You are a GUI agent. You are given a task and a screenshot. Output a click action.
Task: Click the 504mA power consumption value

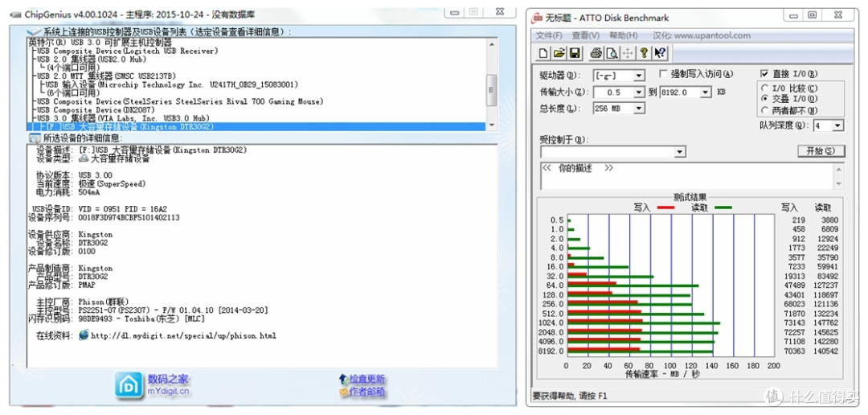tap(89, 192)
